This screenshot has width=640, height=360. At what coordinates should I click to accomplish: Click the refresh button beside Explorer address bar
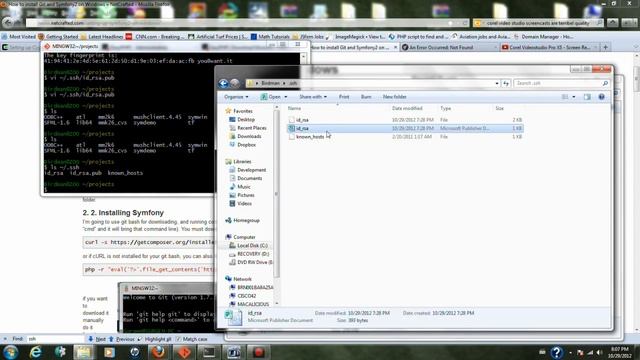[x=506, y=83]
